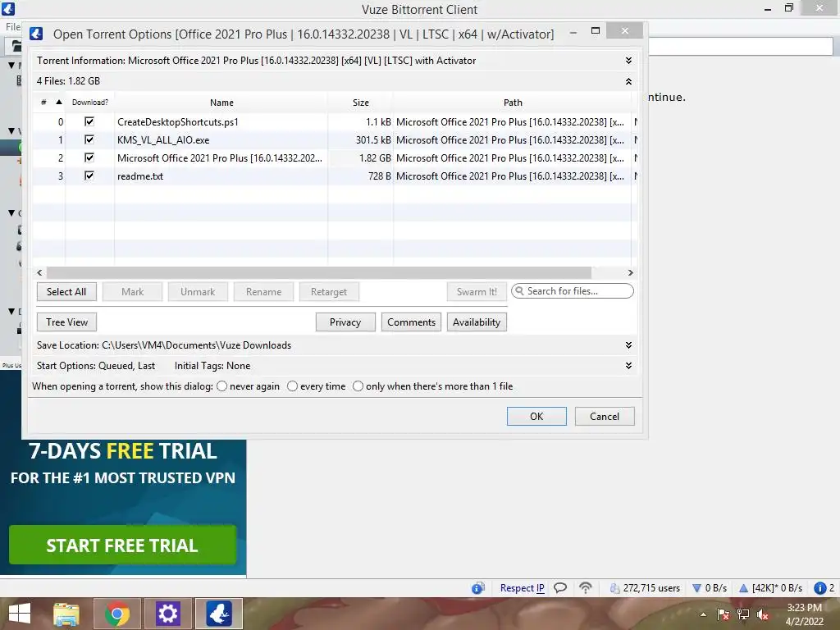Uncheck download for KMS_VL_ALL_AIO.exe
The image size is (840, 630).
89,139
